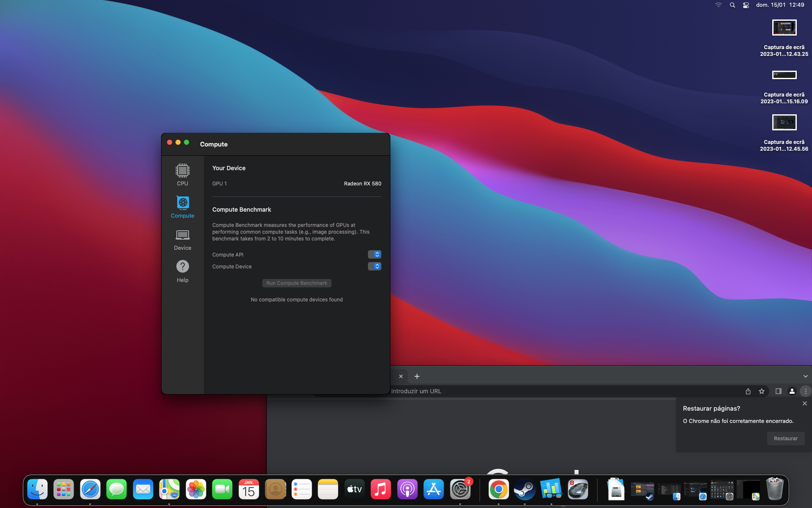The image size is (812, 508).
Task: Select the CPU section in sidebar
Action: 182,174
